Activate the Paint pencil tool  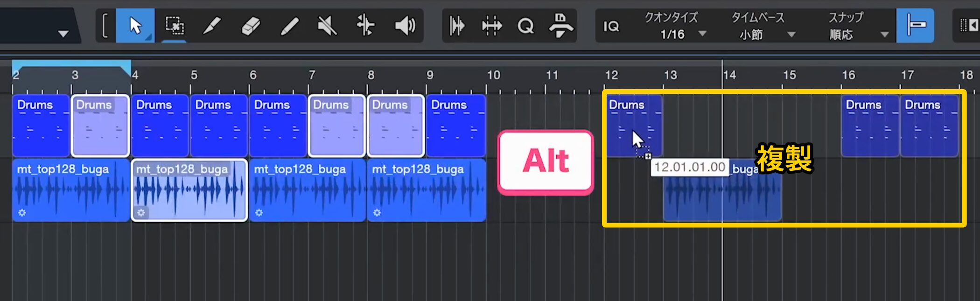[289, 26]
